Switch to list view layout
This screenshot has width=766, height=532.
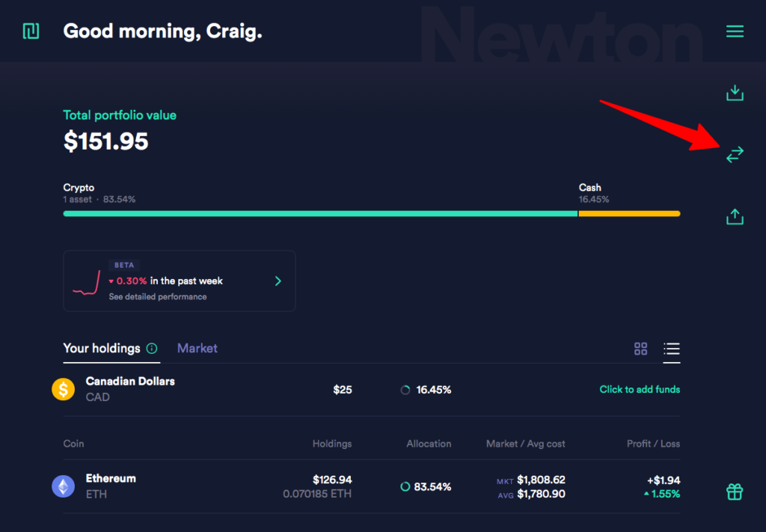(671, 349)
